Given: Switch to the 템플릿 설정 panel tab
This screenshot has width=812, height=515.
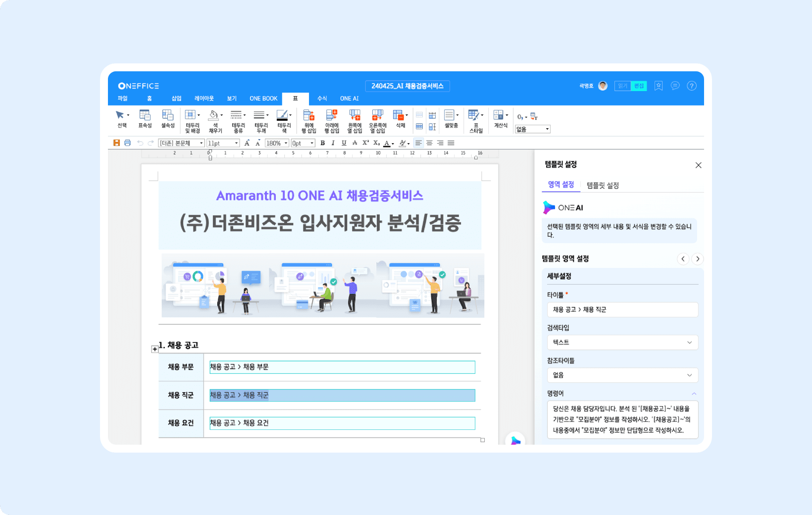Looking at the screenshot, I should click(x=603, y=185).
